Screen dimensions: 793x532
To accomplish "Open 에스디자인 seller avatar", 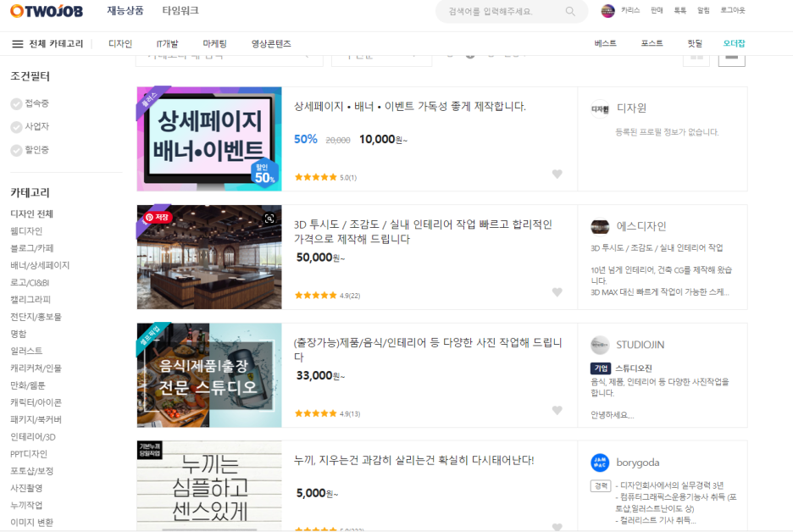I will (x=600, y=226).
